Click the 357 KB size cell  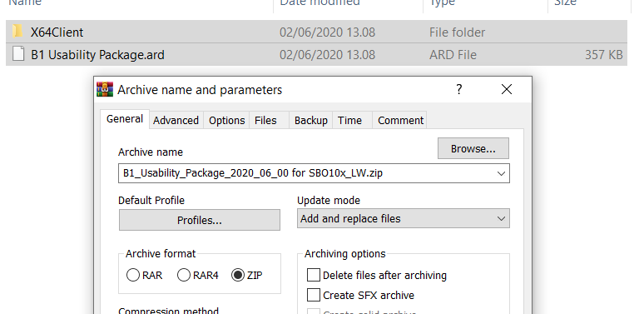coord(604,55)
